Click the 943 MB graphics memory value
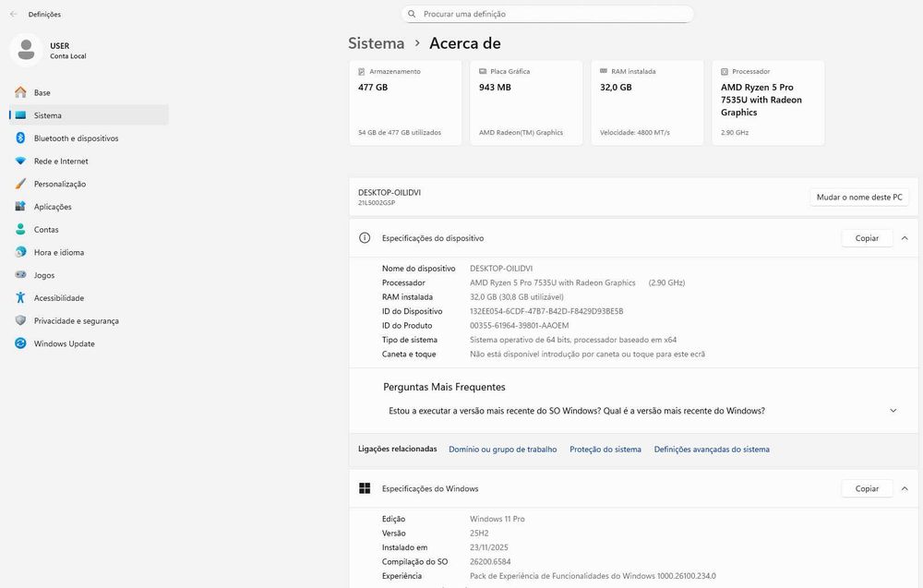The height and width of the screenshot is (588, 923). 495,87
